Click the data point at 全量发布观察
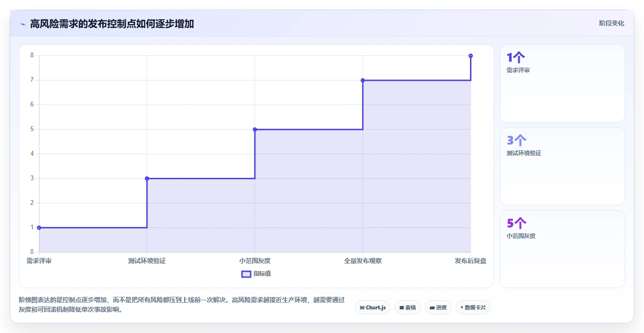644x333 pixels. tap(362, 80)
